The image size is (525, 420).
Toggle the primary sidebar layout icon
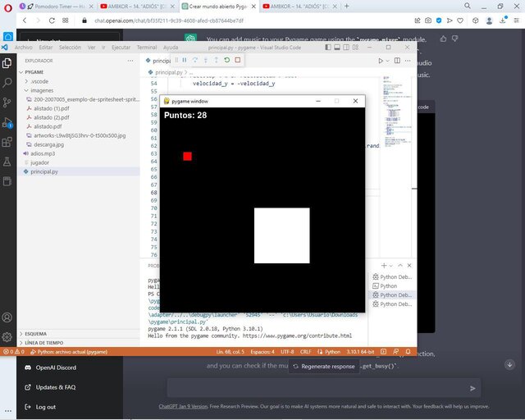point(328,48)
